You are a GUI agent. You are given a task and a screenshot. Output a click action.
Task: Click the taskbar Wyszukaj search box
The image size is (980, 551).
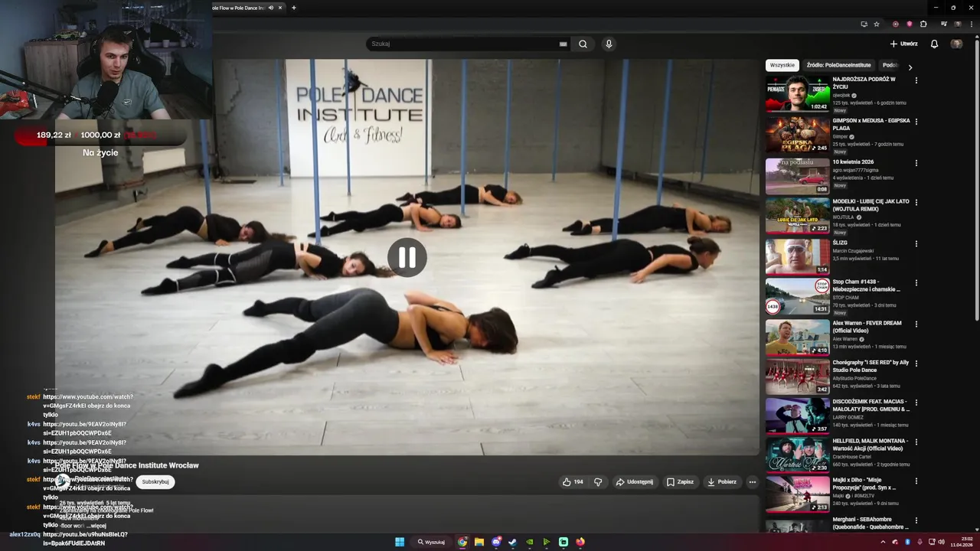point(432,542)
